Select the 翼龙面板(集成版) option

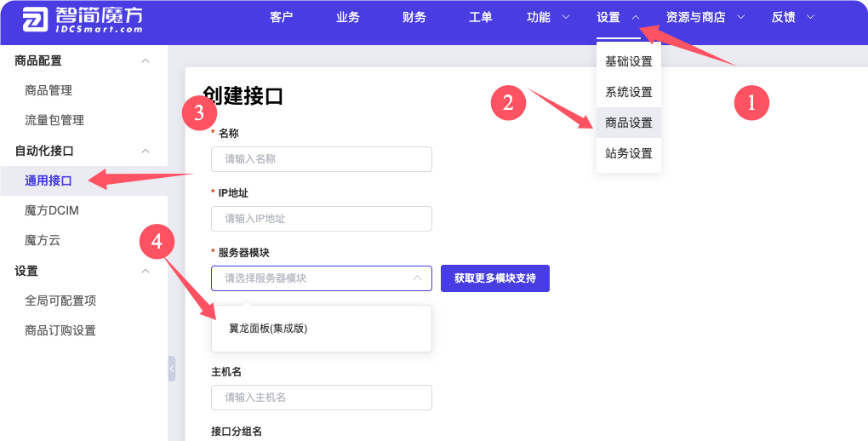click(268, 329)
